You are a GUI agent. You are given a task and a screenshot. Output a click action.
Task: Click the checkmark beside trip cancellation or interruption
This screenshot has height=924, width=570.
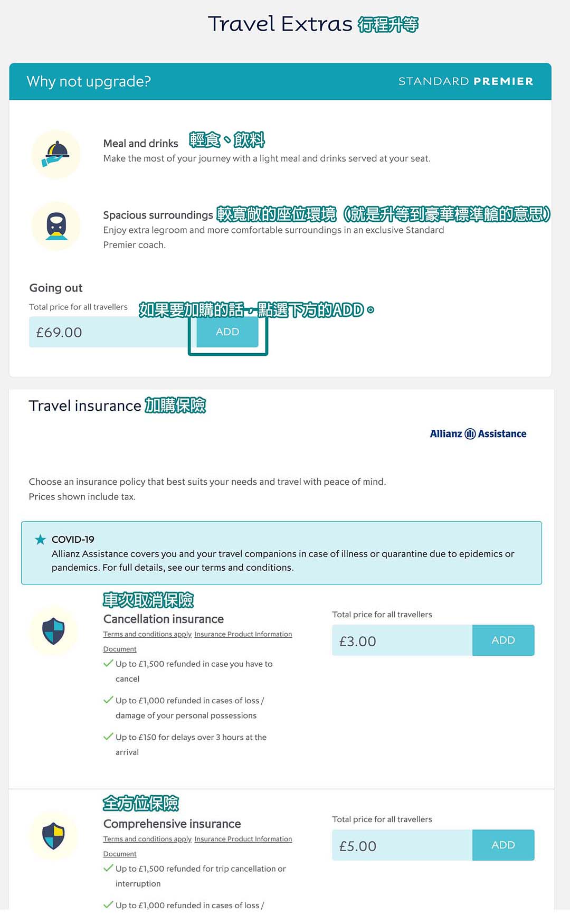tap(108, 868)
